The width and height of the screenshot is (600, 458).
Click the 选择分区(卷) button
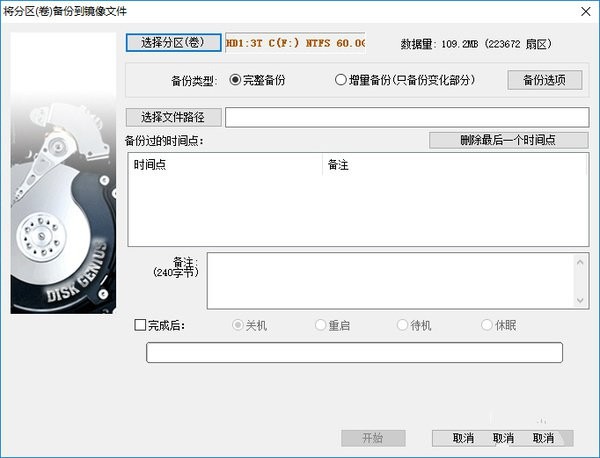(173, 42)
